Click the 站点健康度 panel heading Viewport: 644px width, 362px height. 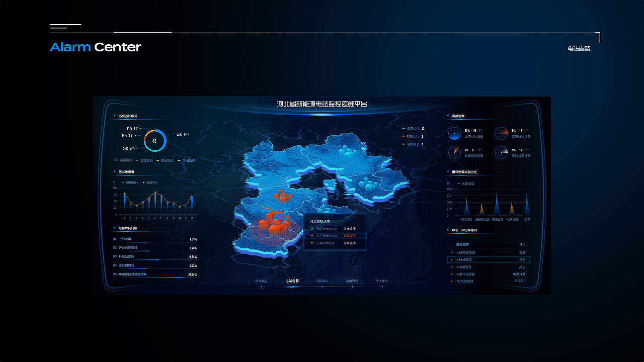pyautogui.click(x=126, y=172)
